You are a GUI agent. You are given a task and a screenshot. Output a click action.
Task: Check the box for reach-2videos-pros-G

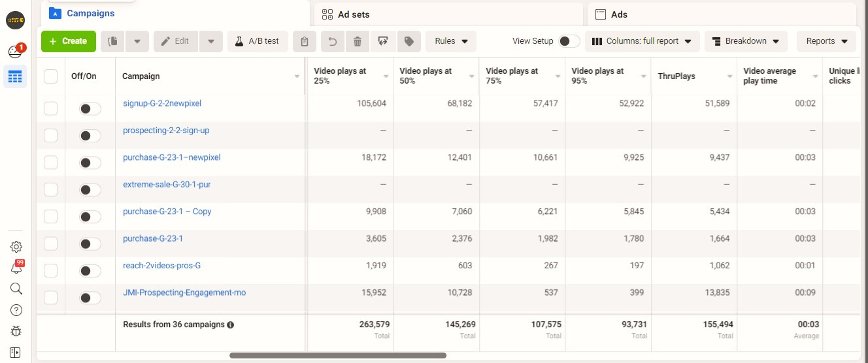(x=50, y=271)
